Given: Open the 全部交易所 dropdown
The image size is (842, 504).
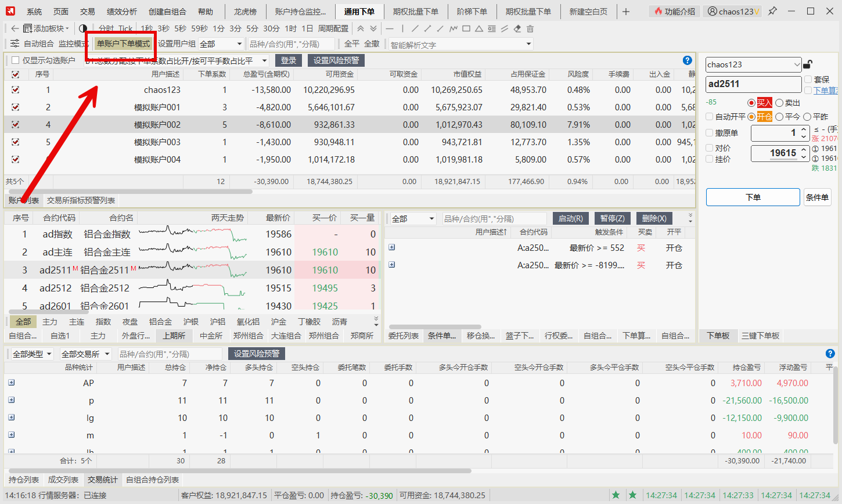Looking at the screenshot, I should tap(85, 354).
